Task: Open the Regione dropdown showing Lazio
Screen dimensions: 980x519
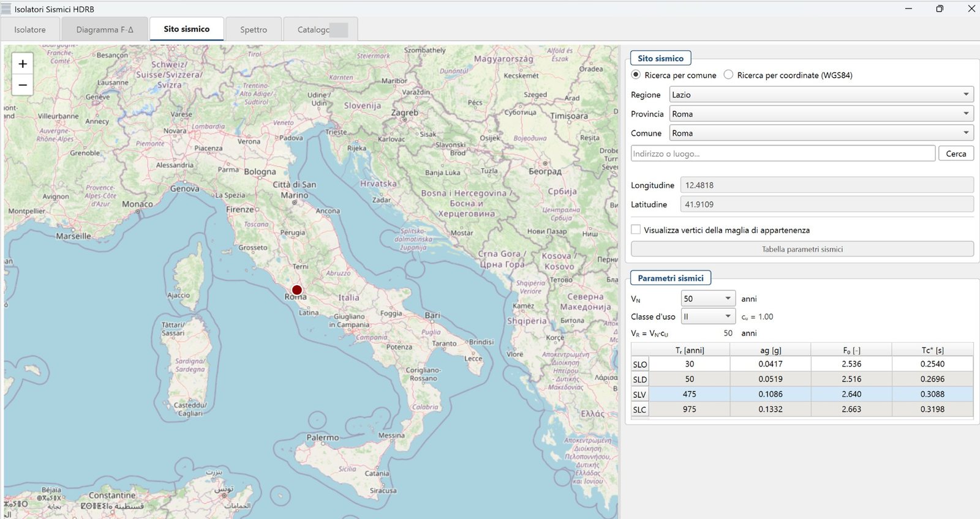Action: point(821,94)
